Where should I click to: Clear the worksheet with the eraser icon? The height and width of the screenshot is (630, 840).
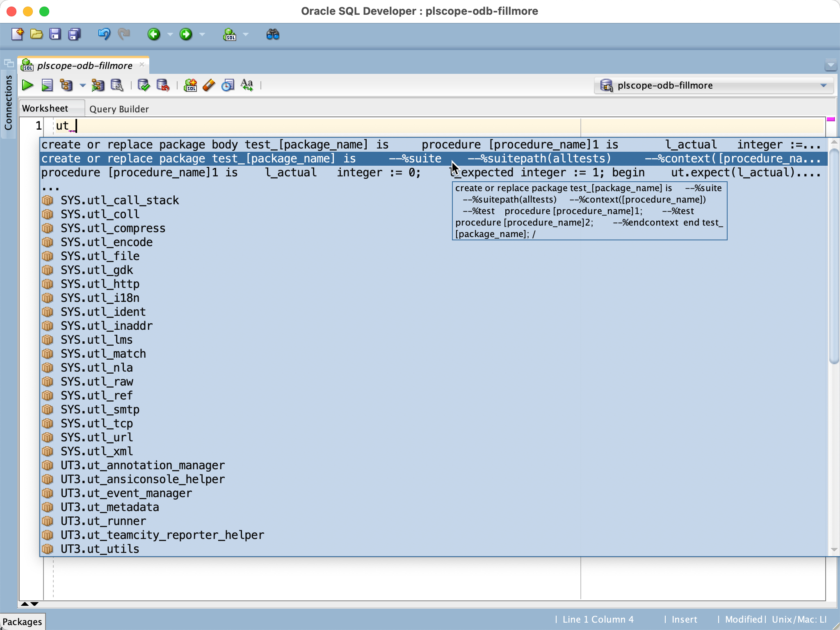click(209, 85)
